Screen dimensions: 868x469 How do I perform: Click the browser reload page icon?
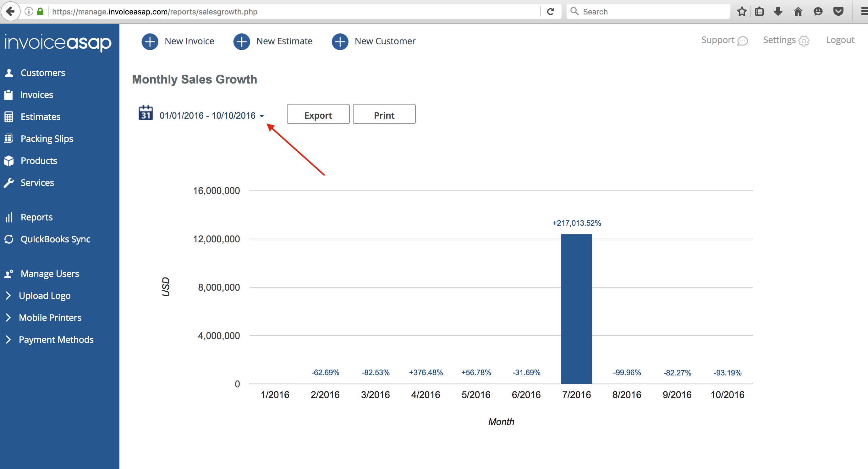coord(550,12)
